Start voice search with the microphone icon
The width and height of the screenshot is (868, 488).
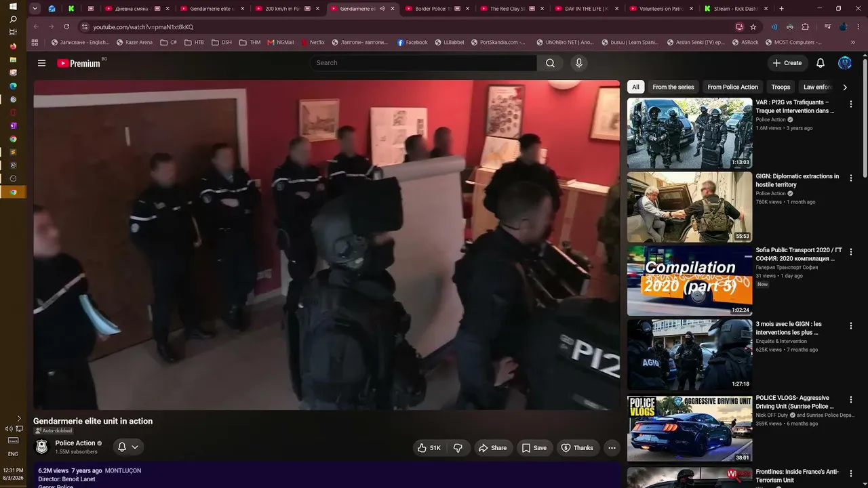[x=578, y=63]
